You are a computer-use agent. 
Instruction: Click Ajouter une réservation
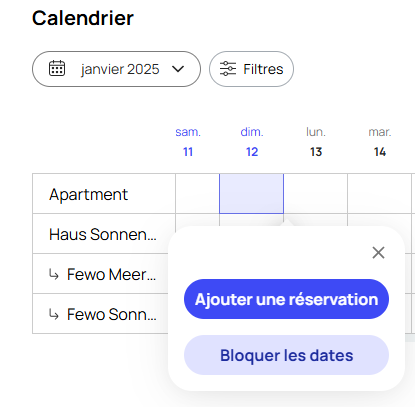click(286, 299)
